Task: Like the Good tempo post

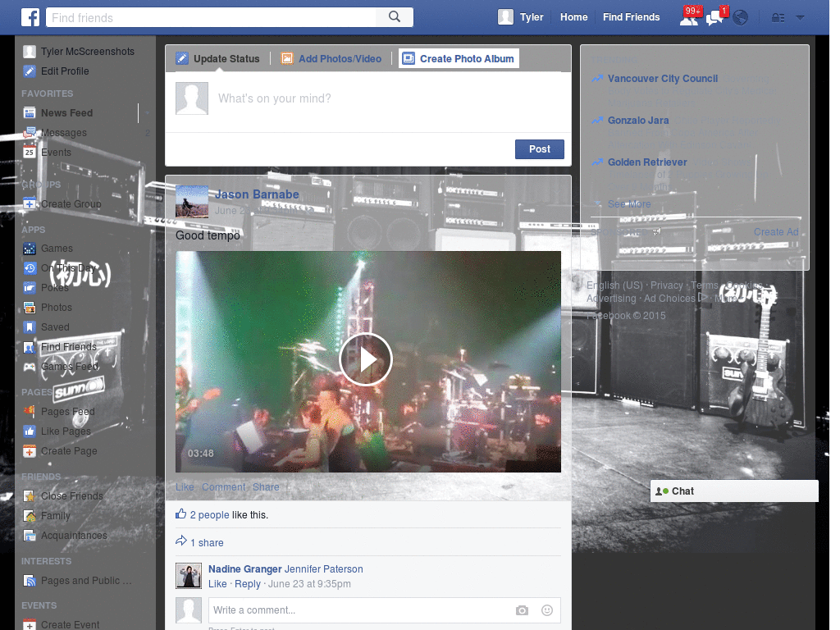Action: [x=185, y=487]
